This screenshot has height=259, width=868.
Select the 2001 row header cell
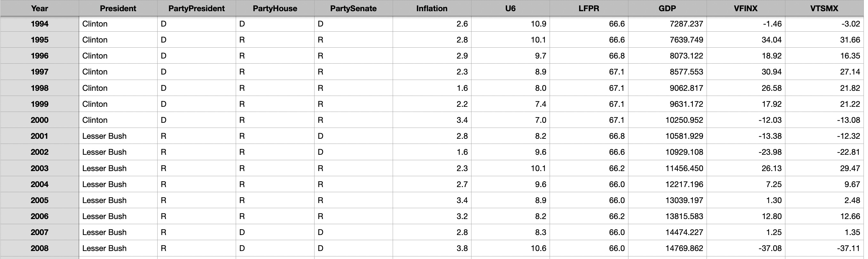pyautogui.click(x=39, y=136)
